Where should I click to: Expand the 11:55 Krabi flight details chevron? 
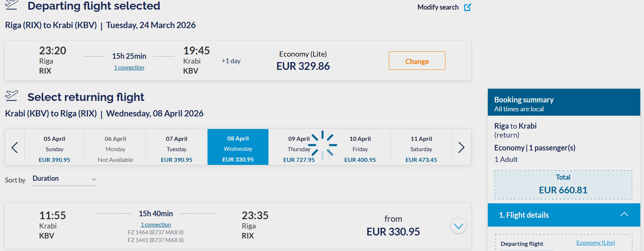click(459, 226)
